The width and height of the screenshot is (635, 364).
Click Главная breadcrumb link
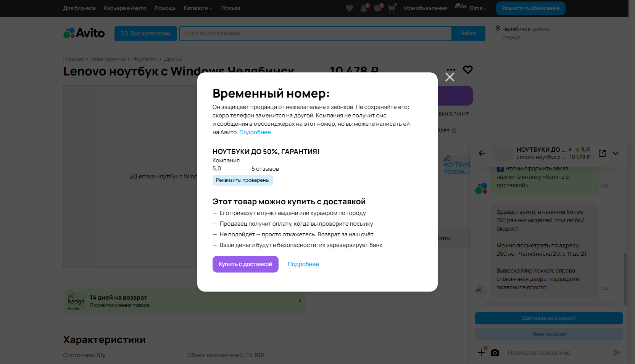[73, 59]
